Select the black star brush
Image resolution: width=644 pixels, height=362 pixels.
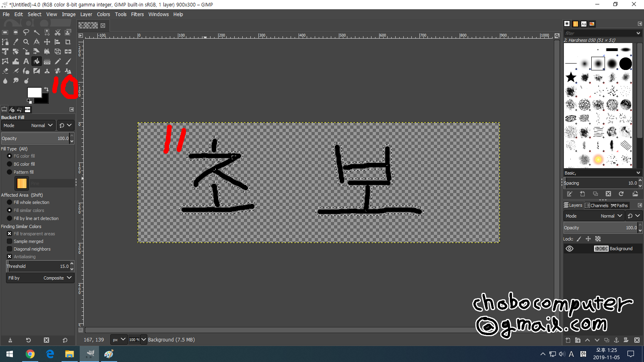click(x=571, y=77)
